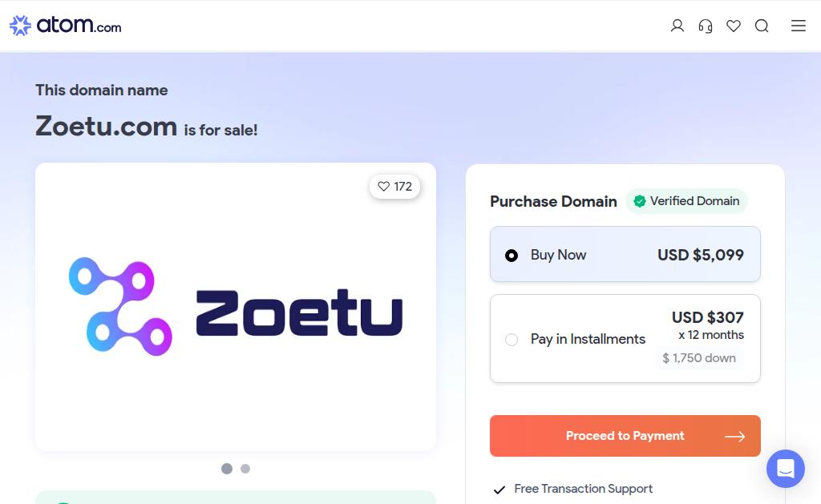
Task: Click Proceed to Payment button
Action: (625, 436)
